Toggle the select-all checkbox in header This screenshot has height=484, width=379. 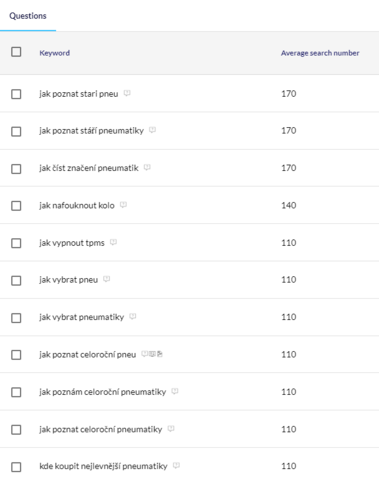pyautogui.click(x=16, y=52)
